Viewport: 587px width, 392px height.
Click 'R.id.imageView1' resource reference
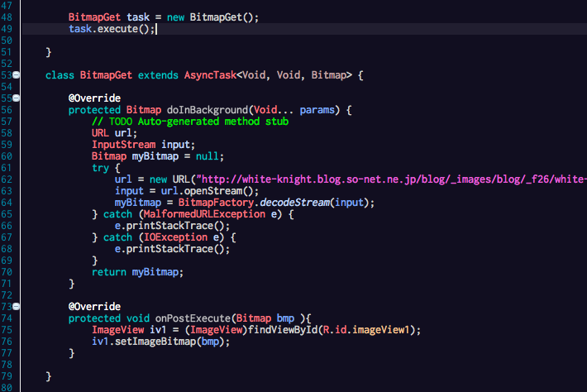(x=366, y=330)
